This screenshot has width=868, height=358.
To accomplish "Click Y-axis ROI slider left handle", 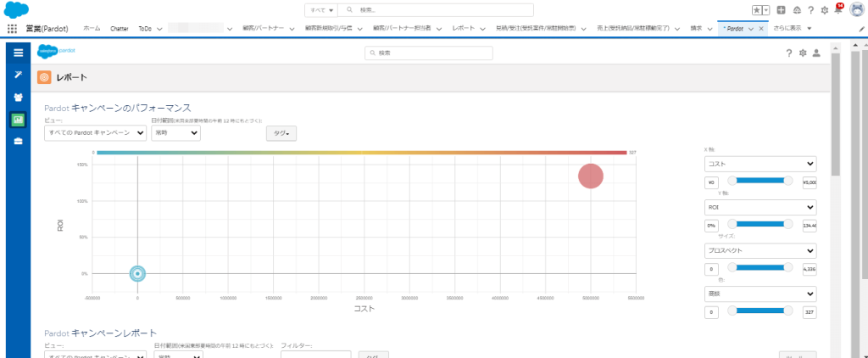I will pyautogui.click(x=732, y=224).
